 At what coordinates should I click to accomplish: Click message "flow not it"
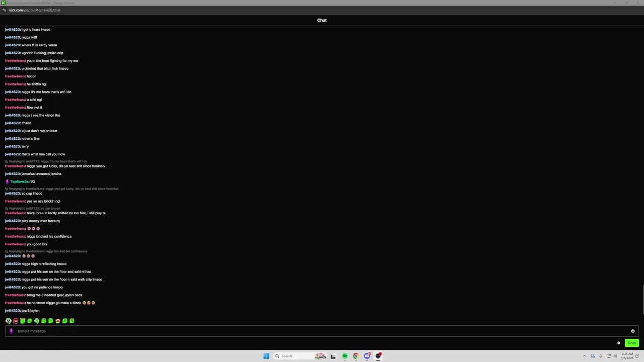pyautogui.click(x=34, y=108)
